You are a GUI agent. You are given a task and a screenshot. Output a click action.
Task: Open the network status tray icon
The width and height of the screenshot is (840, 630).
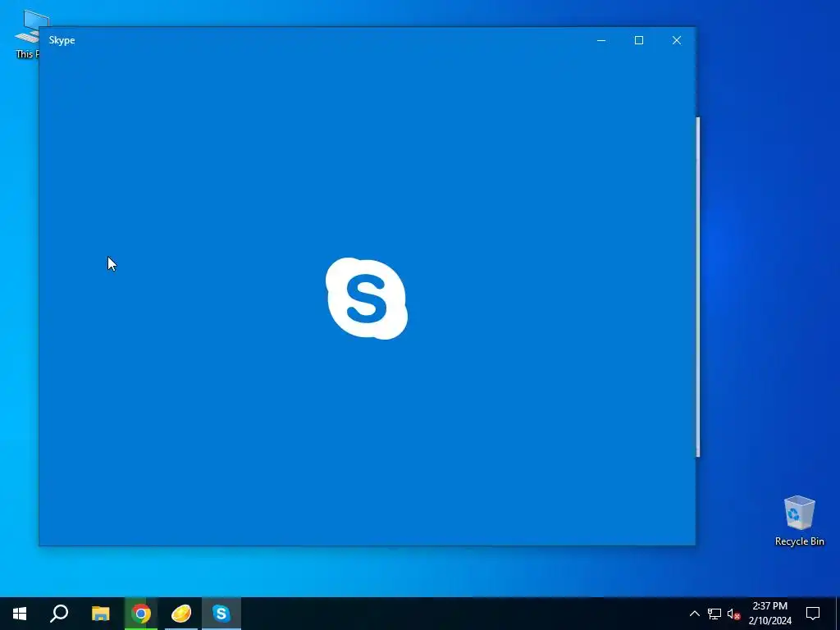click(714, 614)
